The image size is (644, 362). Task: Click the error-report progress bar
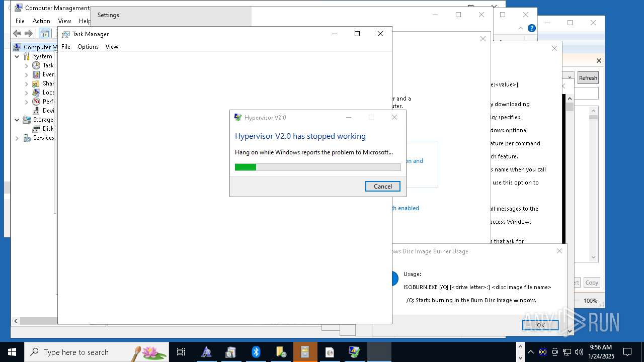317,167
